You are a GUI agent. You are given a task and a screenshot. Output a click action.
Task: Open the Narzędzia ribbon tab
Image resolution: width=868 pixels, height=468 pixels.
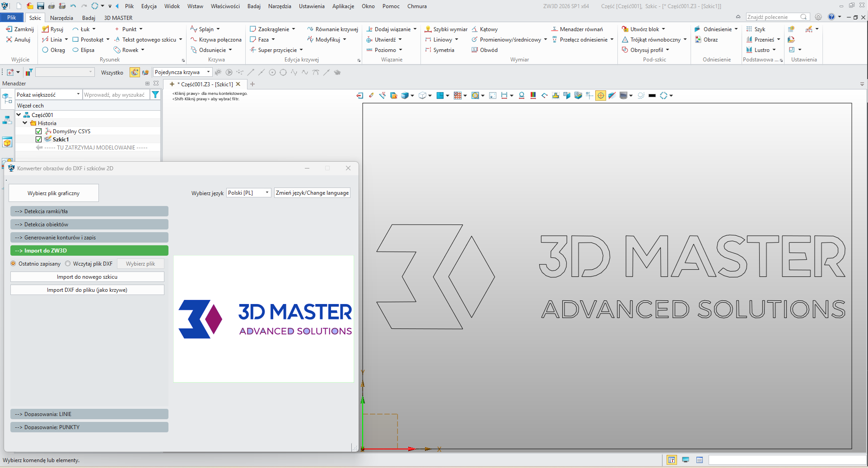pos(61,18)
